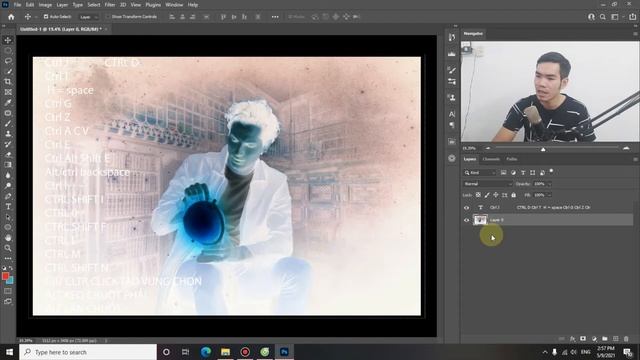640x360 pixels.
Task: Open the Search icon at top right
Action: click(x=603, y=17)
